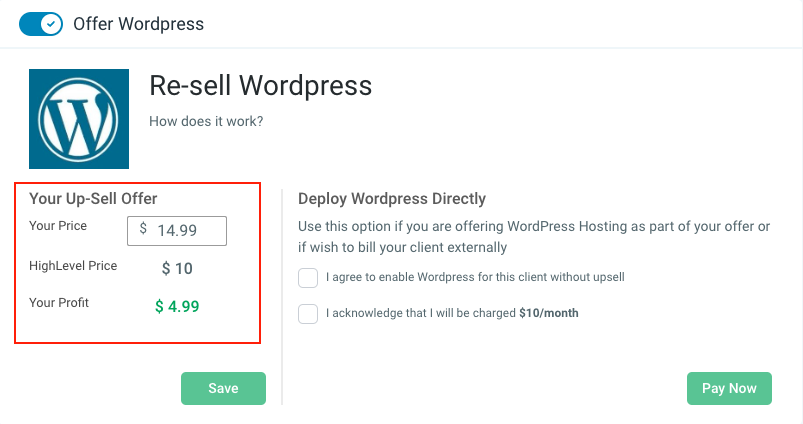The height and width of the screenshot is (424, 803).
Task: Click the 'Use this option if you are offering' paragraph
Action: point(534,237)
